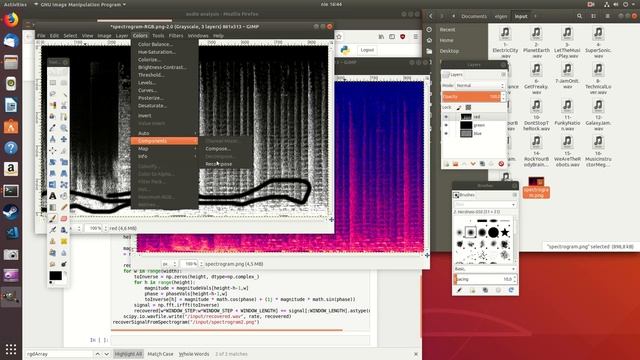Select the Move tool in toolbox

tap(64, 139)
